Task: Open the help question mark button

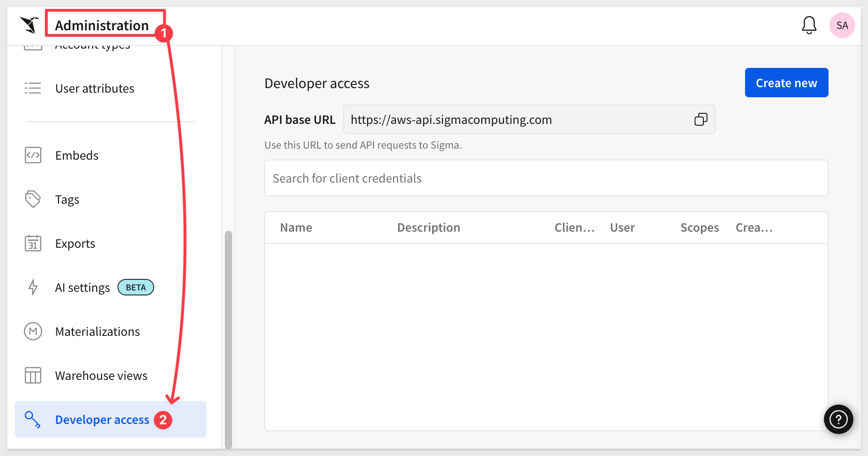Action: click(838, 419)
